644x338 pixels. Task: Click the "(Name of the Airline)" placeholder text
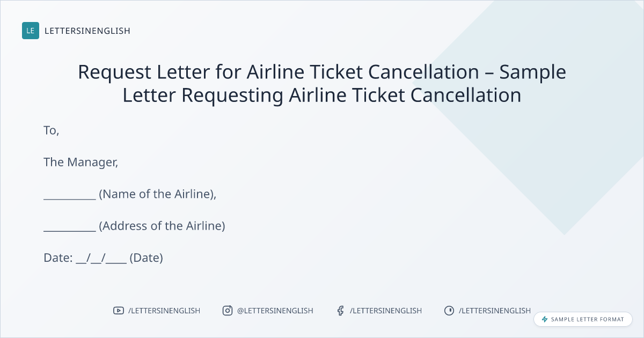(158, 194)
